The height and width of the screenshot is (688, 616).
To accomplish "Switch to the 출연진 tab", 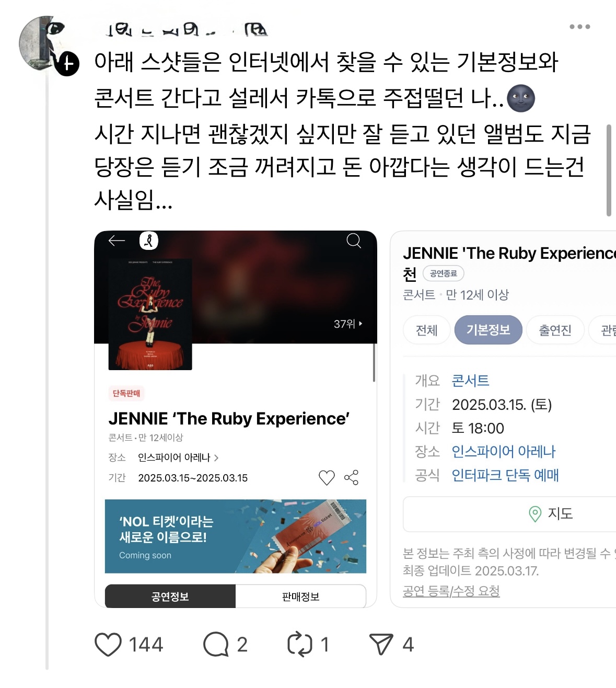I will (555, 330).
